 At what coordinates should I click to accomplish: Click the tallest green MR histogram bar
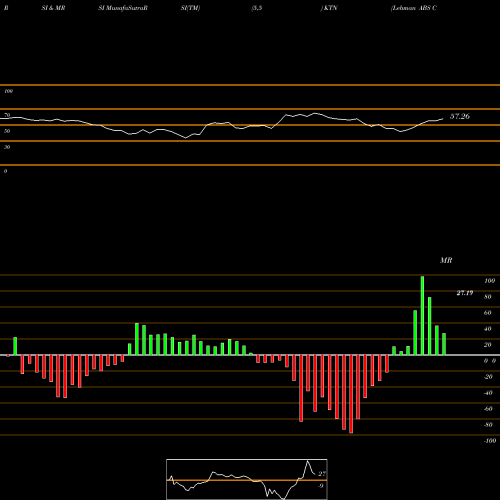click(422, 315)
